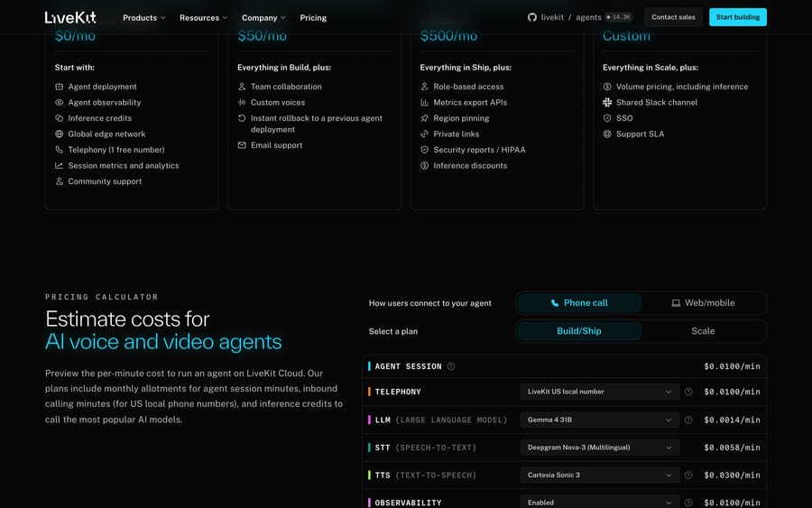Click the Contact sales button
This screenshot has height=508, width=812.
click(x=673, y=17)
